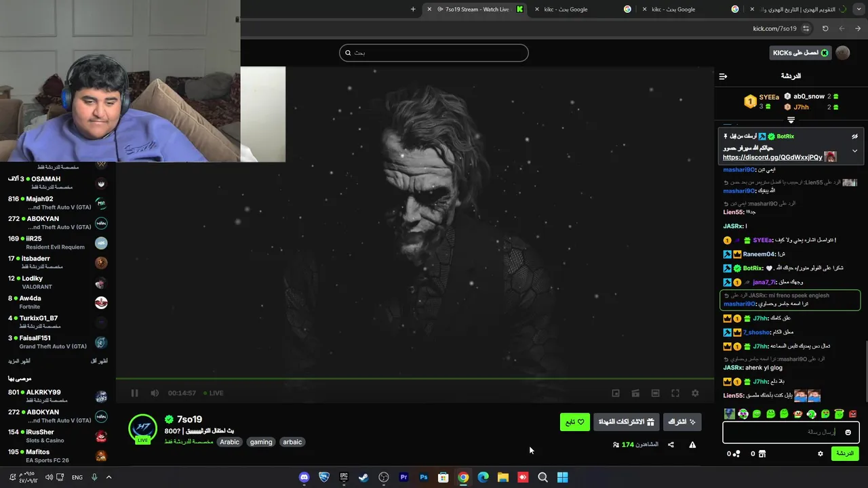
Task: Open 7so19 channel avatar
Action: pyautogui.click(x=143, y=429)
